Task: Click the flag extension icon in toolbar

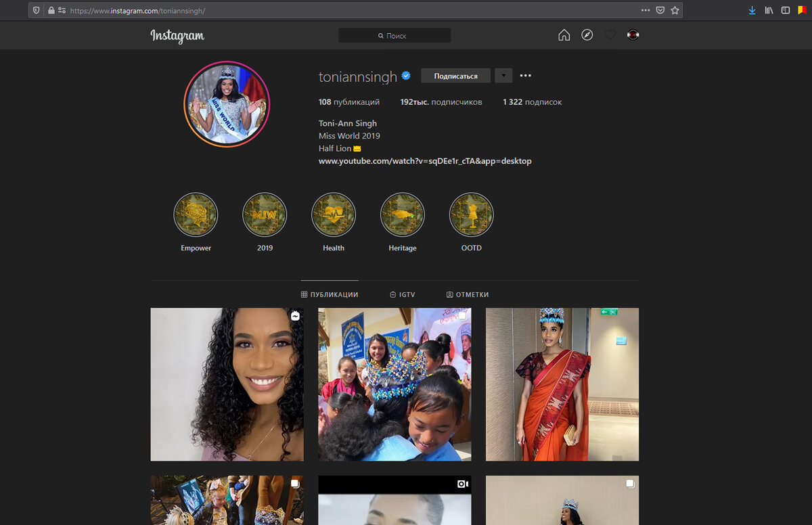Action: 802,10
